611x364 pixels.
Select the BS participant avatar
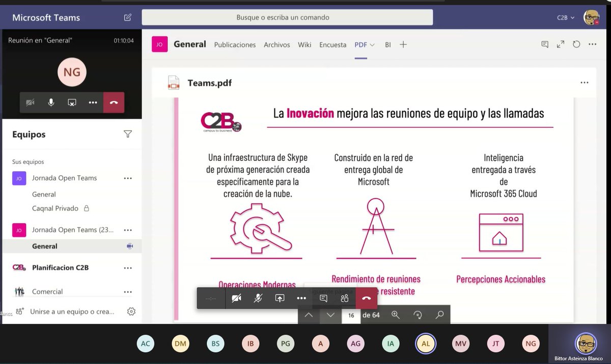click(x=215, y=344)
